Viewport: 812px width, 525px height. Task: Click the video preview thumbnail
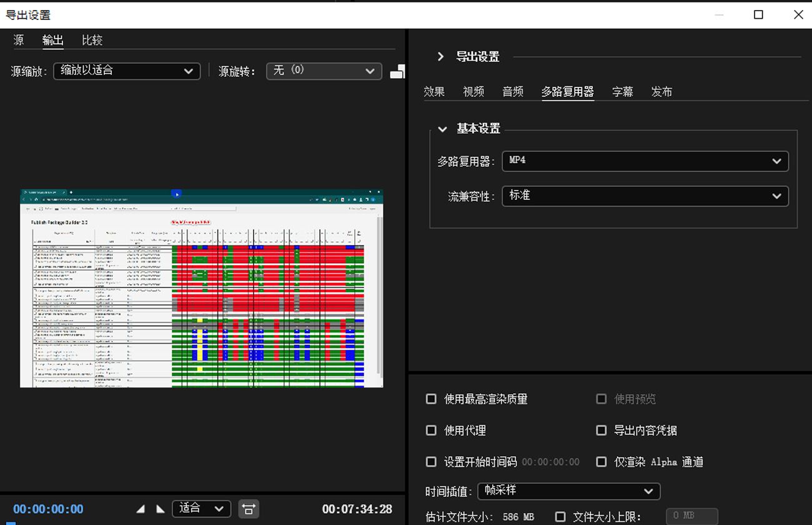tap(201, 288)
